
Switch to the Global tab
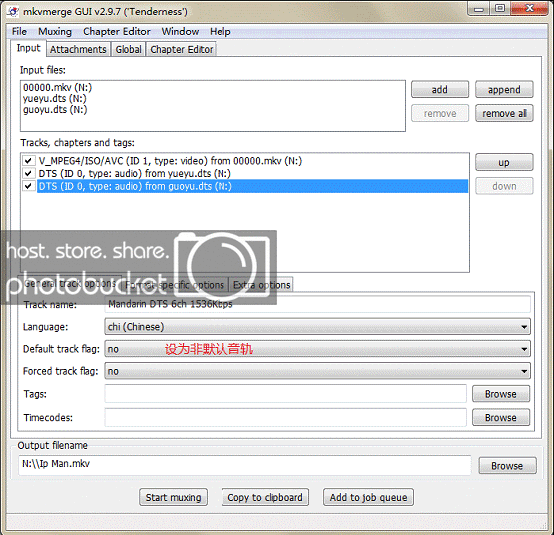click(x=128, y=49)
